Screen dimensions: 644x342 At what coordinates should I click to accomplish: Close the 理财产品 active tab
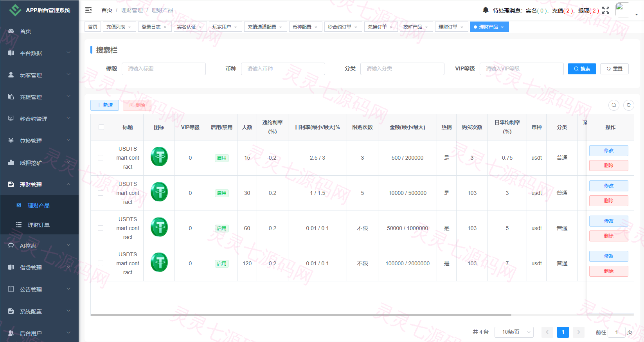coord(502,27)
